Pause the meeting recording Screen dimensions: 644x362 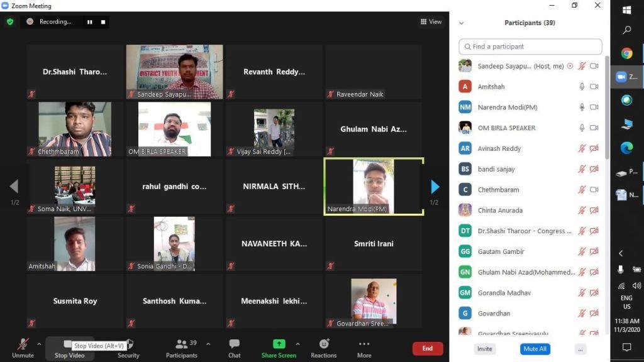[x=89, y=22]
